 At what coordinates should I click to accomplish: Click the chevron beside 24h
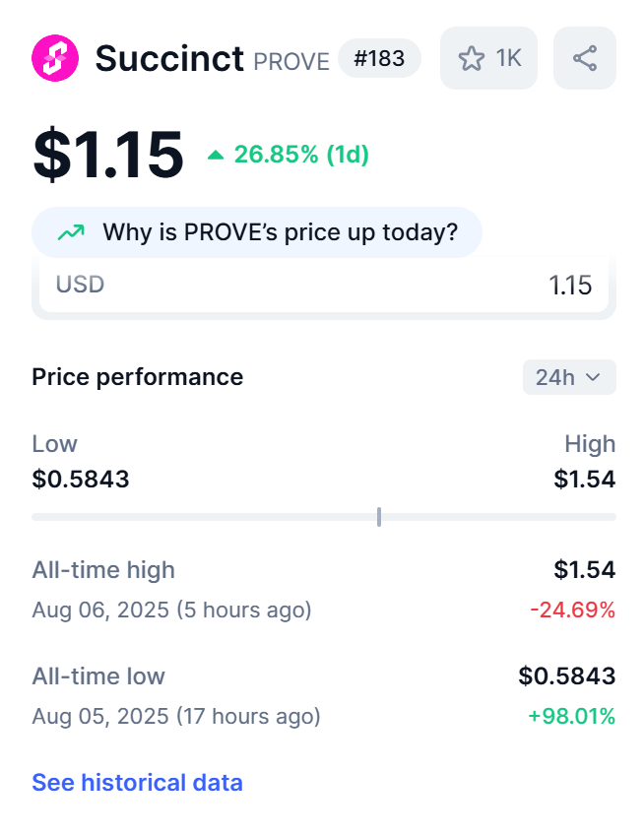(594, 377)
